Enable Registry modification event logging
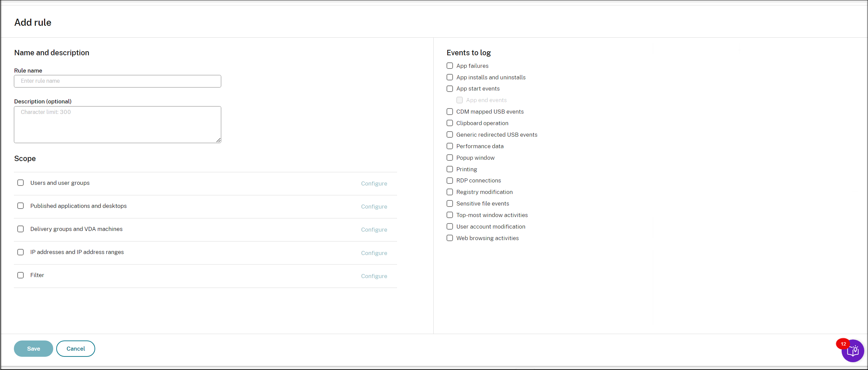868x370 pixels. point(450,192)
